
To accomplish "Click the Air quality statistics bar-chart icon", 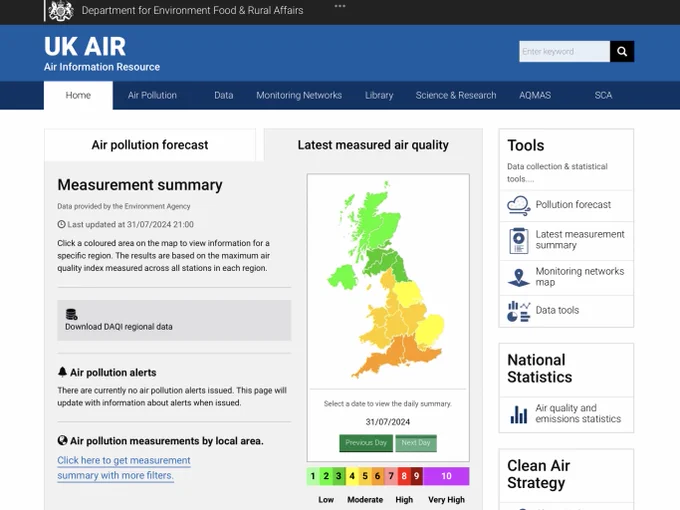I will click(519, 414).
